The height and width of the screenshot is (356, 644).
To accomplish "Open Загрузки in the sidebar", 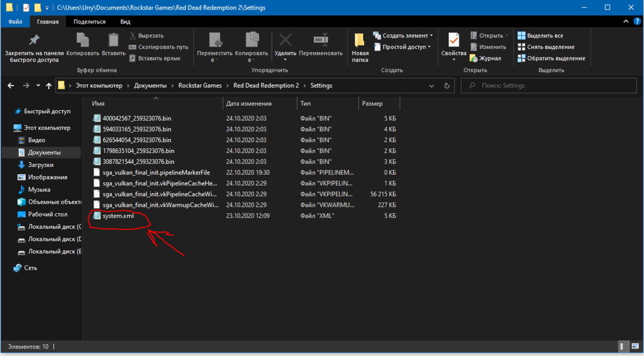I will pos(36,165).
